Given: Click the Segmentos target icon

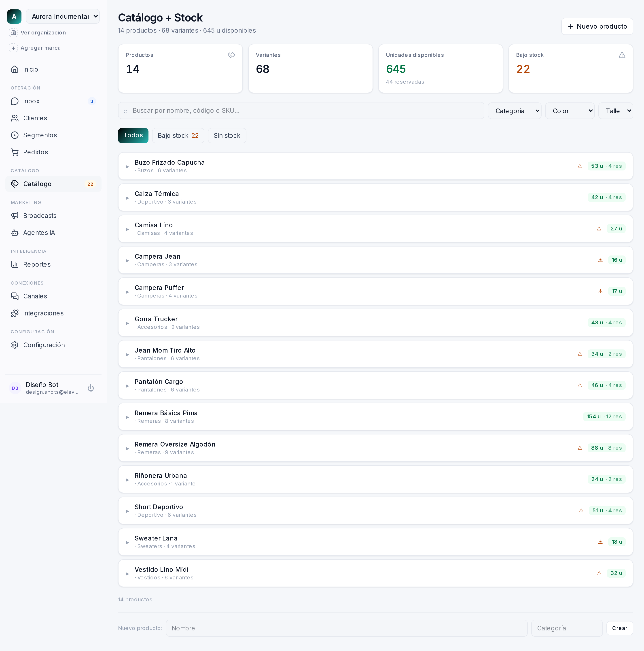Looking at the screenshot, I should (x=15, y=135).
